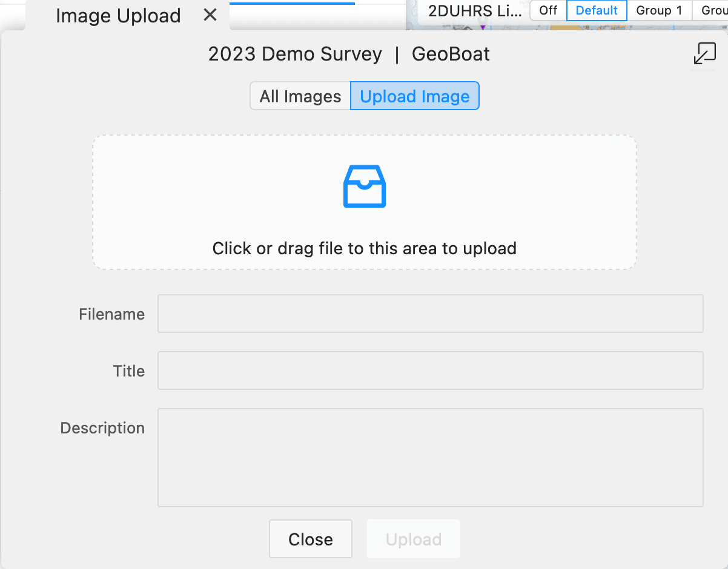Click the 'Click or drag file' upload text
This screenshot has height=569, width=728.
365,248
